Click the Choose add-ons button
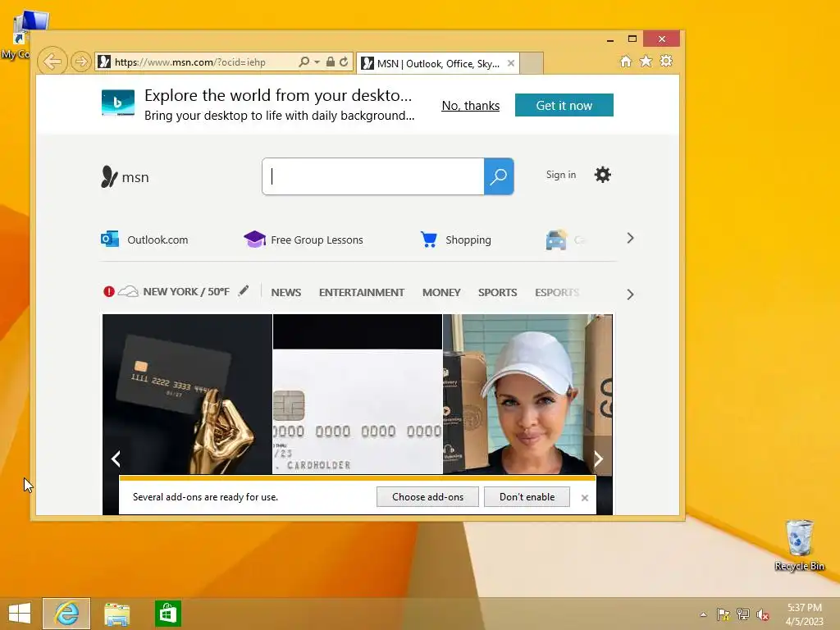 427,496
